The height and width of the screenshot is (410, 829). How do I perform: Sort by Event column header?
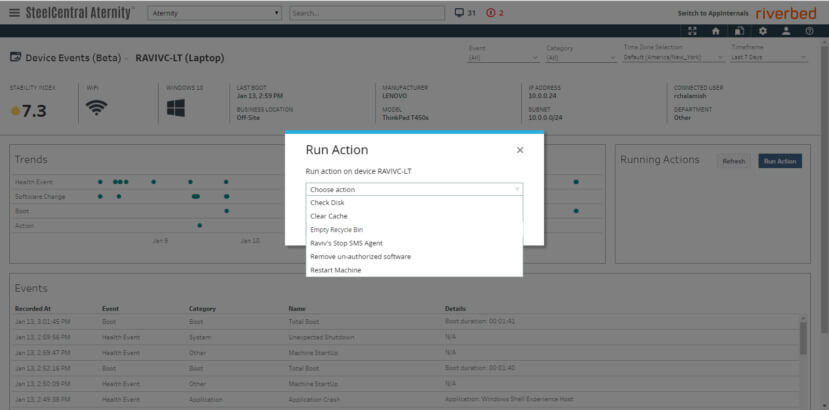pos(110,308)
